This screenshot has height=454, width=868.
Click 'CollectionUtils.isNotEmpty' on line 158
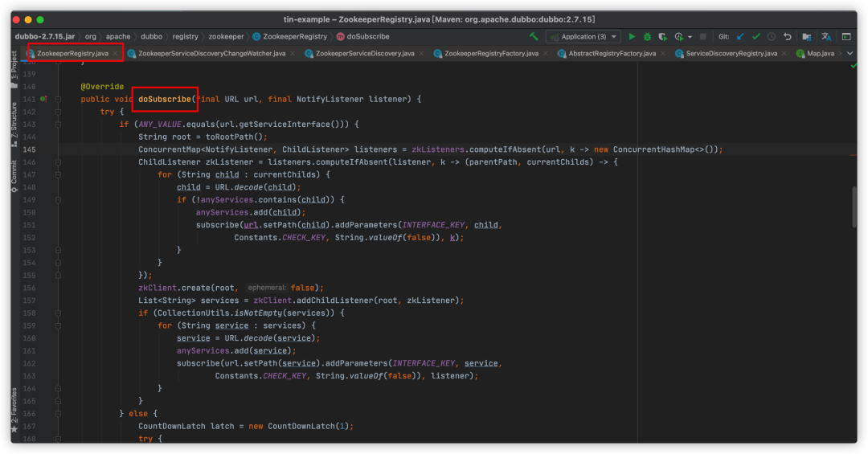click(219, 313)
